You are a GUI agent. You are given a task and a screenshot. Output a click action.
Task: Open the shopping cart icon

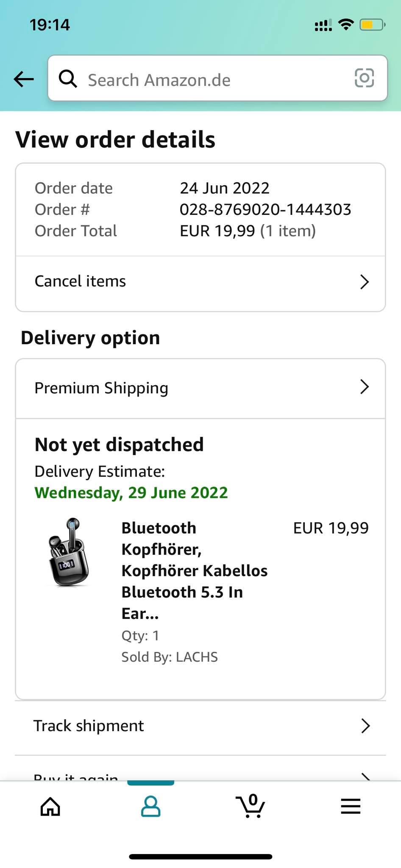click(x=251, y=806)
